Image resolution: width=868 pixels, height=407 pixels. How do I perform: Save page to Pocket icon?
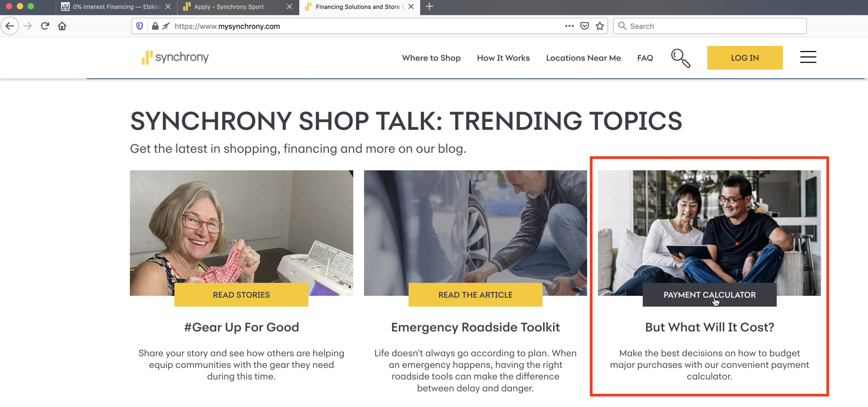pyautogui.click(x=585, y=26)
